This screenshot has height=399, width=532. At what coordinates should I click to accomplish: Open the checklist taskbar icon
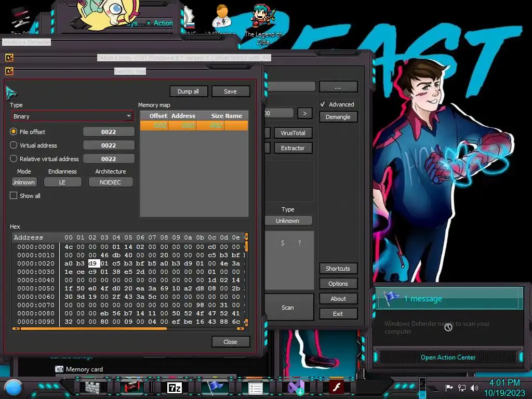pyautogui.click(x=256, y=388)
